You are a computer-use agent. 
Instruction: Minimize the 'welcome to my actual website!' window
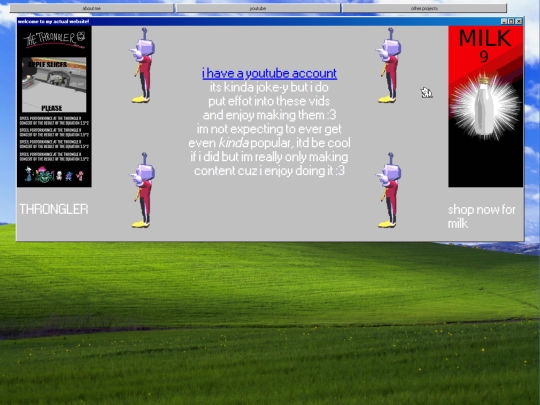click(504, 21)
